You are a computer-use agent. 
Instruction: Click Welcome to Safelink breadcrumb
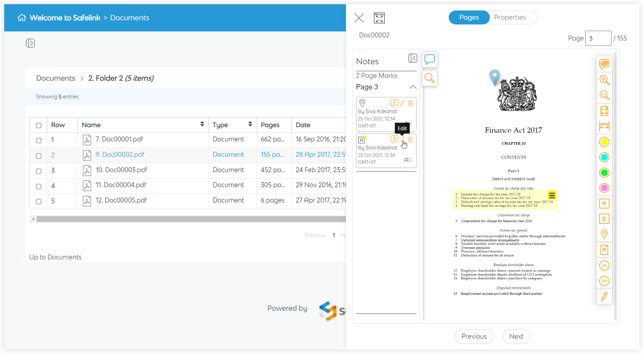(x=65, y=18)
